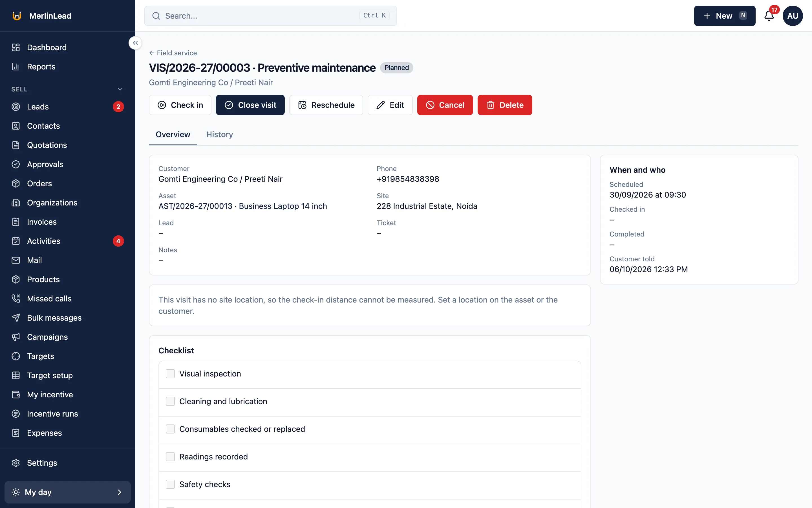The height and width of the screenshot is (508, 812).
Task: Go to Reports in the sidebar
Action: 67,67
